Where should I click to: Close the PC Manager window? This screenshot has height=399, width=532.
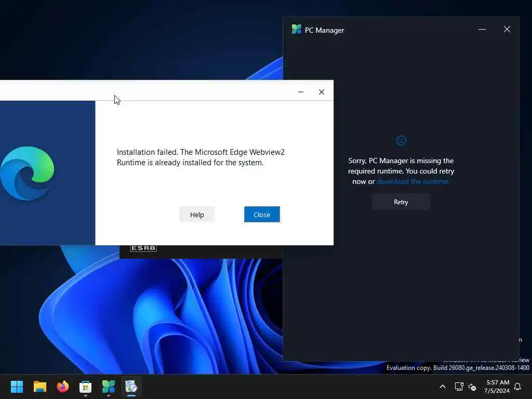coord(507,30)
